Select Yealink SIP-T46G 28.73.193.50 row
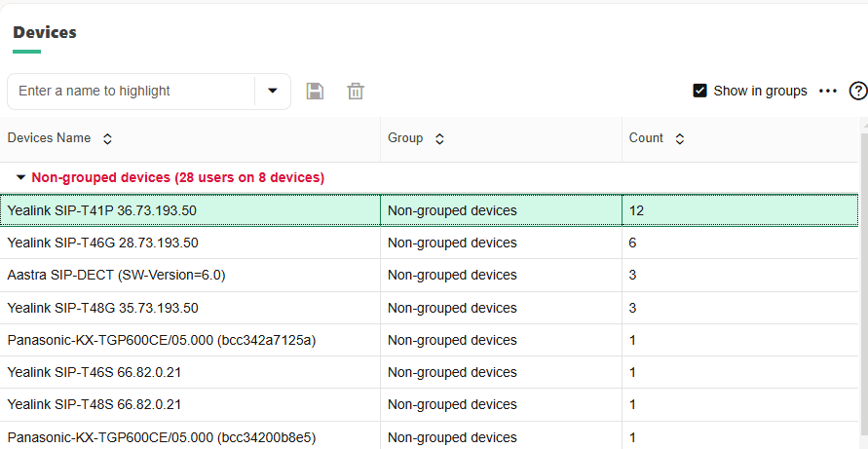 pyautogui.click(x=429, y=243)
